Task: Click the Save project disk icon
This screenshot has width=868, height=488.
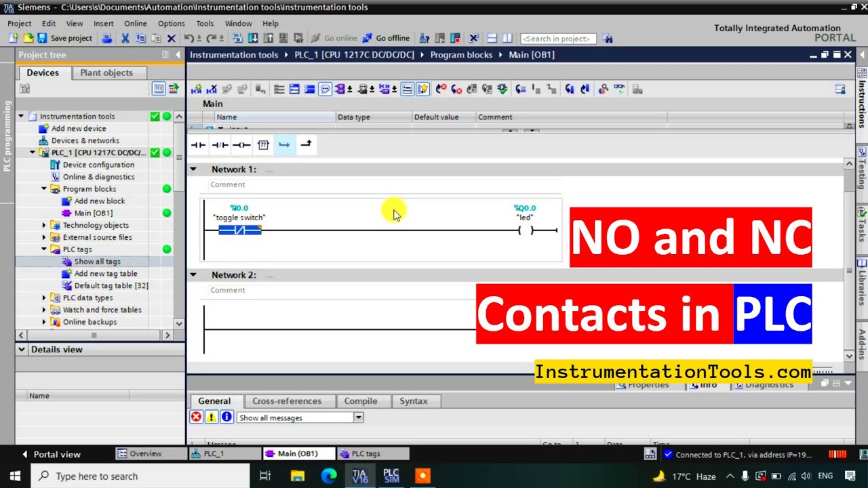Action: [42, 38]
